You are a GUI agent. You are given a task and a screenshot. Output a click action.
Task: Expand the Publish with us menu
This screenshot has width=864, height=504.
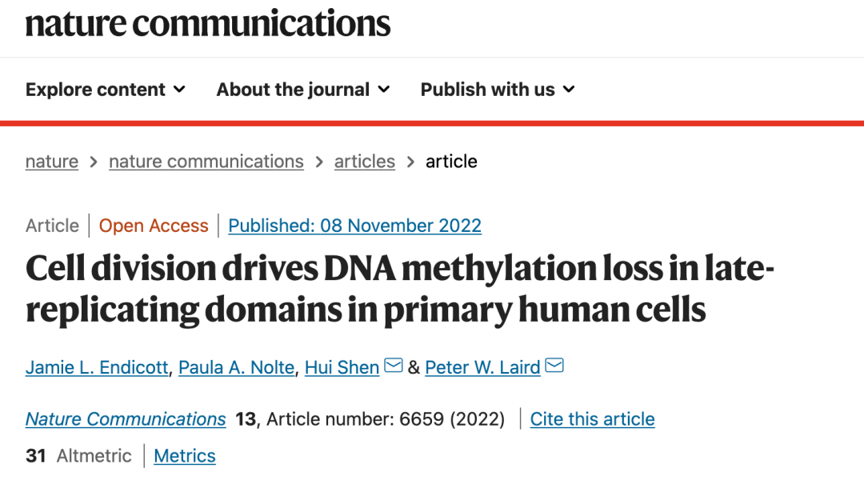coord(497,90)
